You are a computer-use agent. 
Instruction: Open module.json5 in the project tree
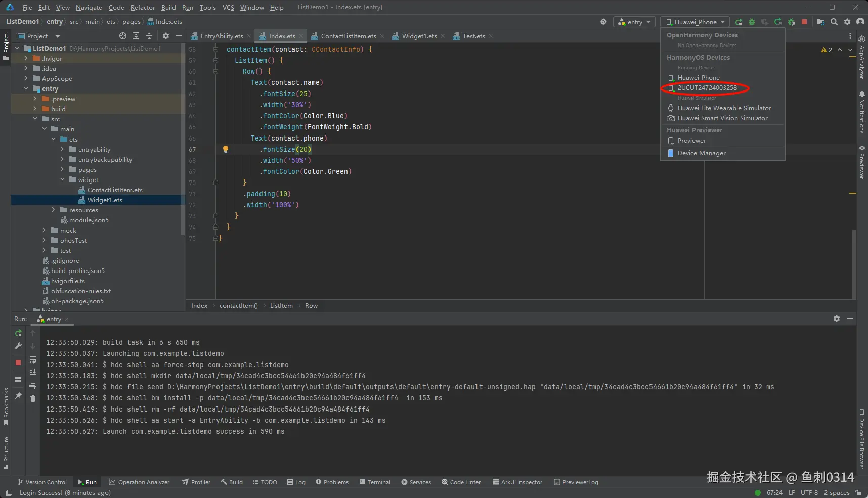pos(89,220)
